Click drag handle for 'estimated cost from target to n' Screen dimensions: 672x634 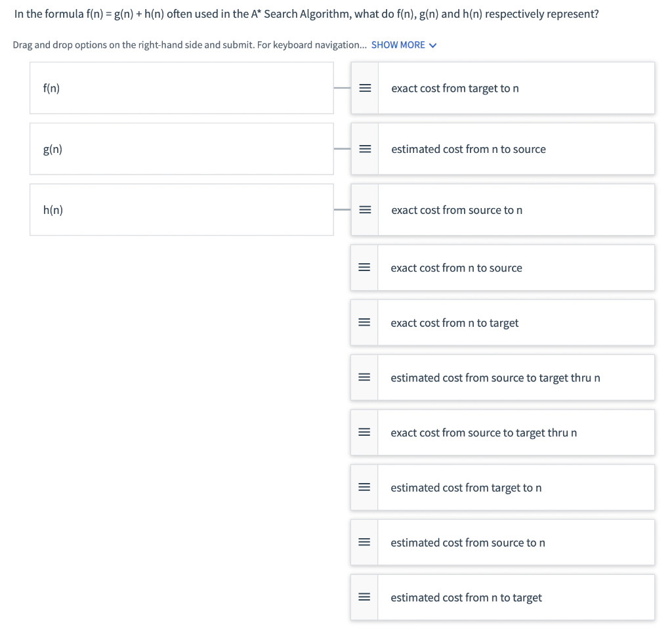364,487
